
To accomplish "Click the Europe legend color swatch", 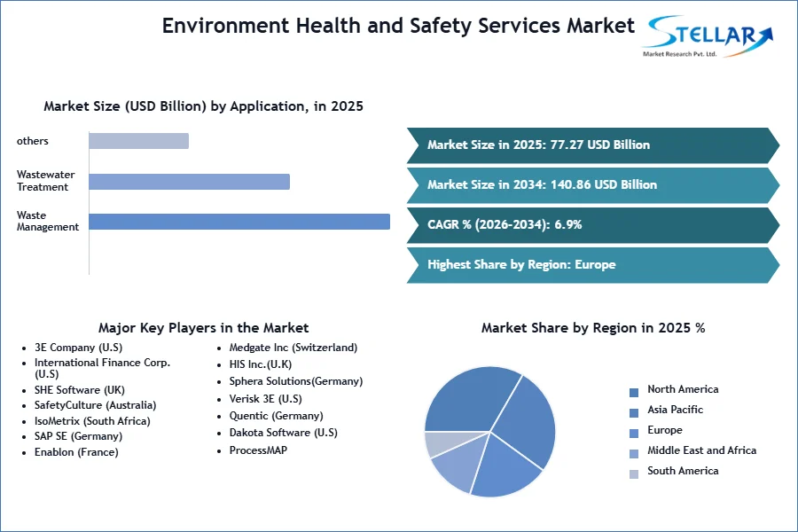I will [634, 434].
